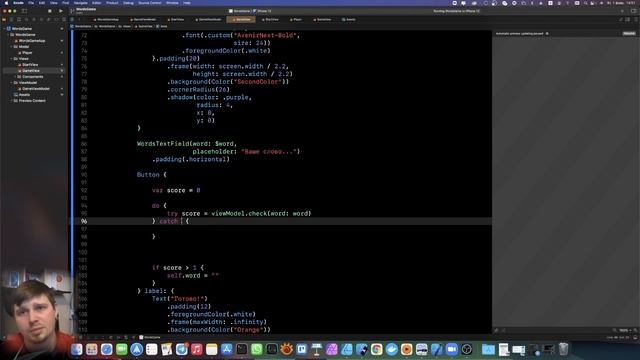Expand the Components group
The height and width of the screenshot is (360, 640).
pos(15,76)
